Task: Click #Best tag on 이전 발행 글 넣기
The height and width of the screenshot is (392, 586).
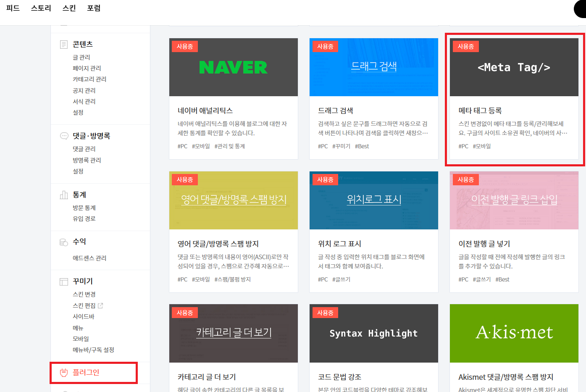Action: 502,279
